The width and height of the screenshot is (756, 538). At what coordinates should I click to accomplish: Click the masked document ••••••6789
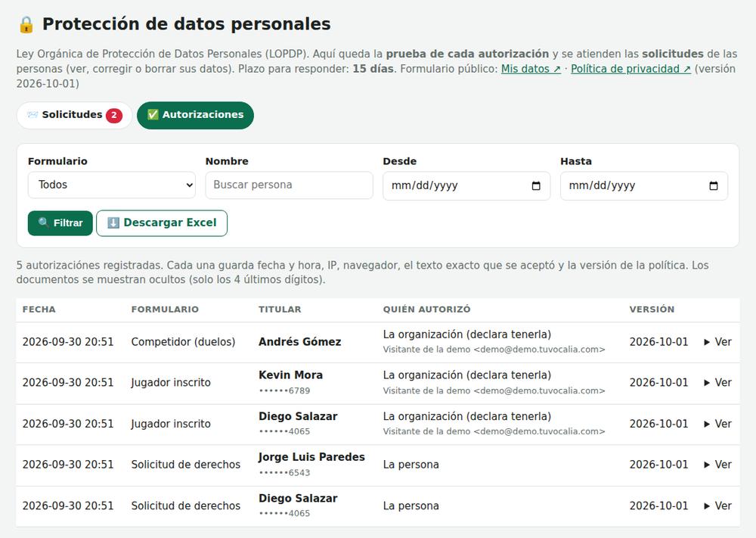(284, 390)
